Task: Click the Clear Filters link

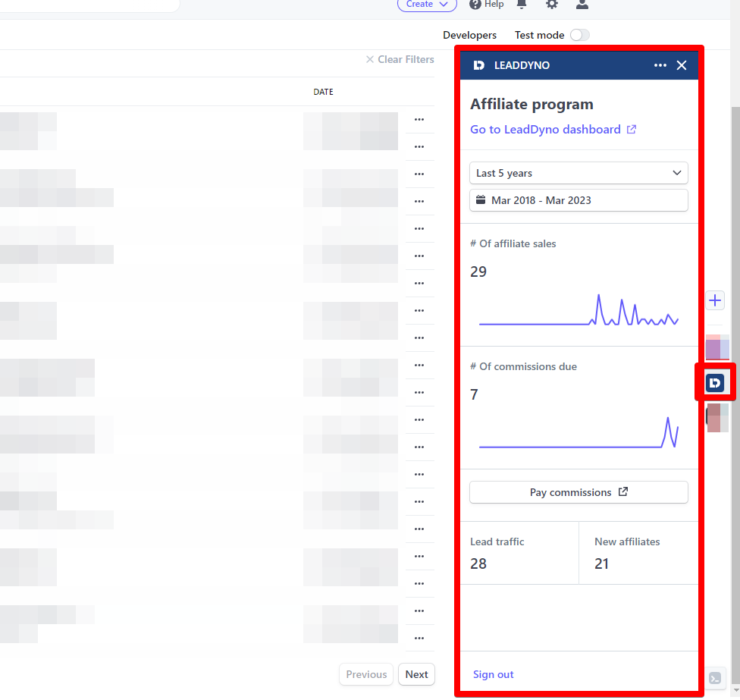Action: 406,59
